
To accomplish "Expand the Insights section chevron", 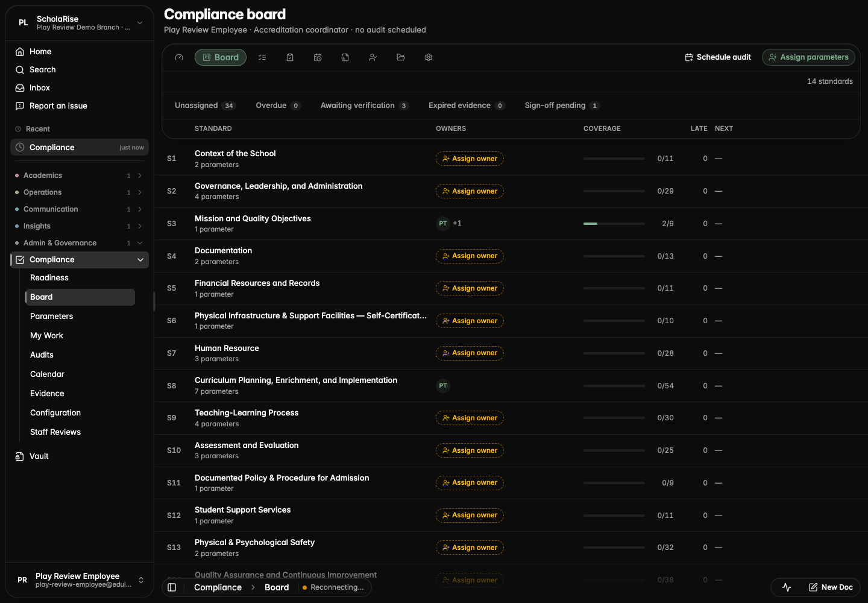I will (140, 226).
